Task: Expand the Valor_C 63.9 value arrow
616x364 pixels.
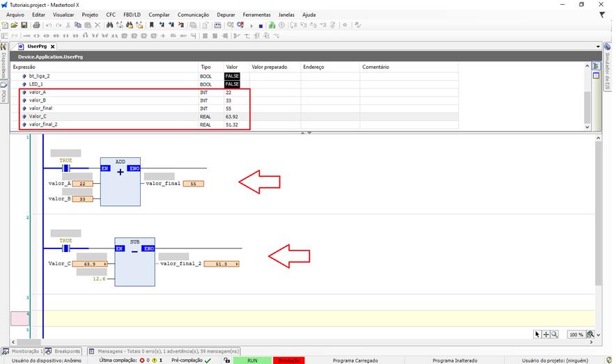Action: (x=105, y=264)
